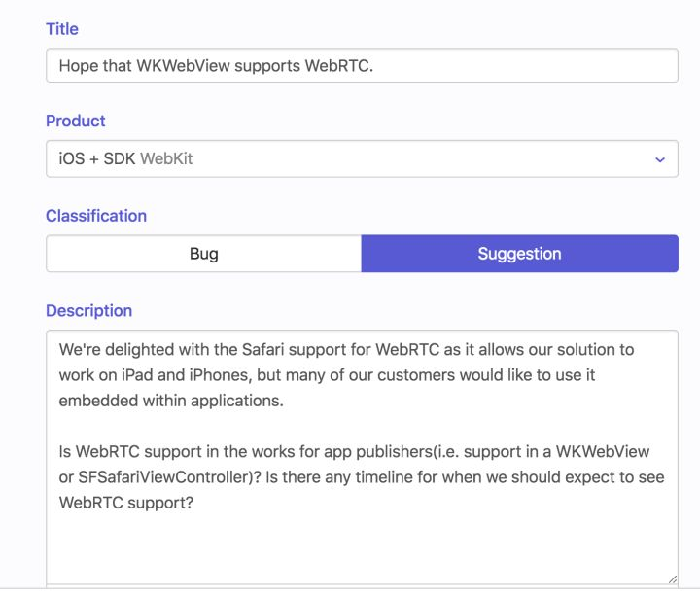Place cursor in 'We're delighted' paragraph
This screenshot has height=595, width=700.
click(346, 375)
